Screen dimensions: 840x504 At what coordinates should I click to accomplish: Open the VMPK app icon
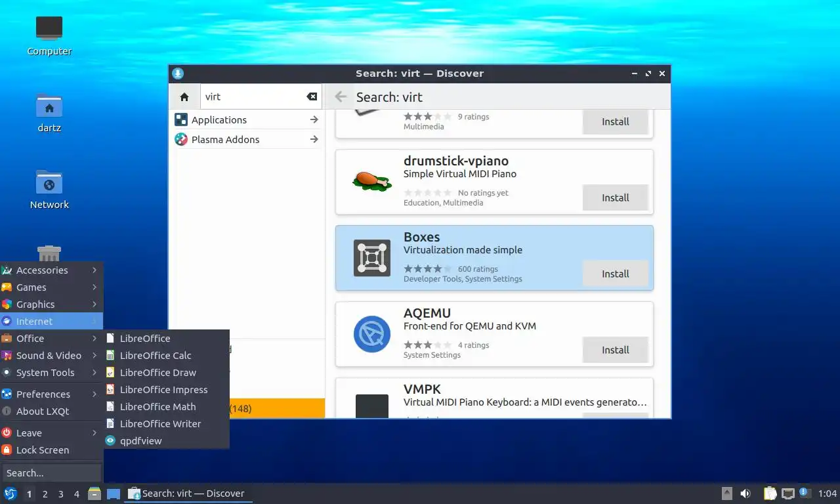tap(372, 406)
